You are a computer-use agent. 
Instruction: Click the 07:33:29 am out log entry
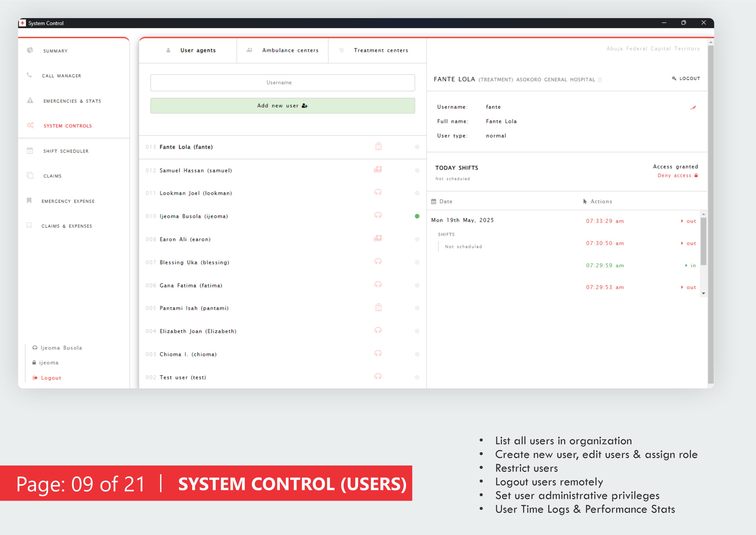[x=641, y=221]
